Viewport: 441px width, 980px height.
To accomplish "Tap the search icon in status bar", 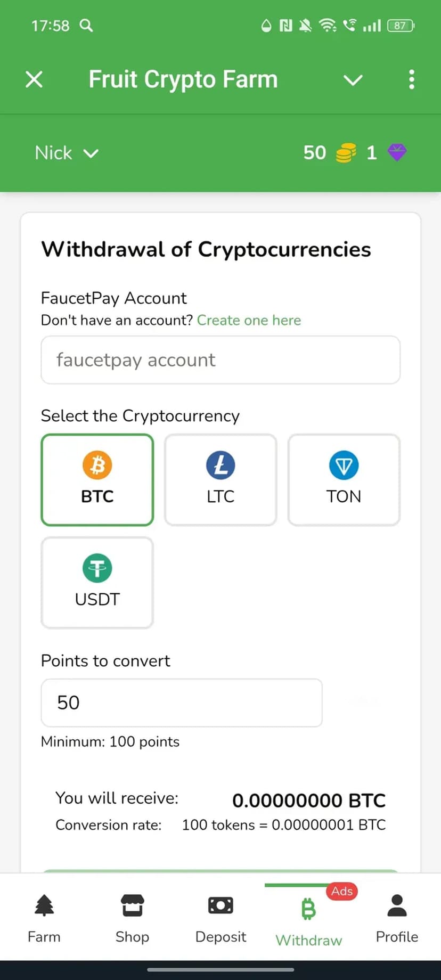I will (x=86, y=26).
